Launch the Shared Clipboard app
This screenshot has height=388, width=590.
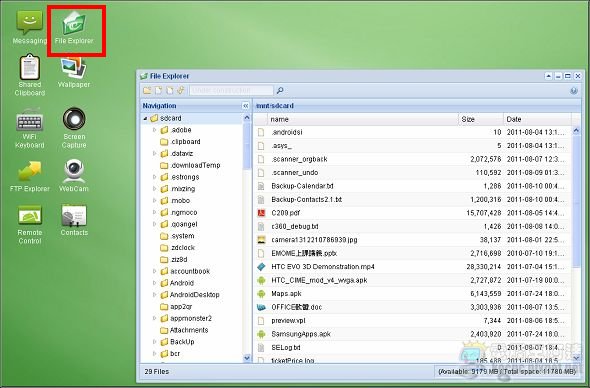[x=29, y=75]
